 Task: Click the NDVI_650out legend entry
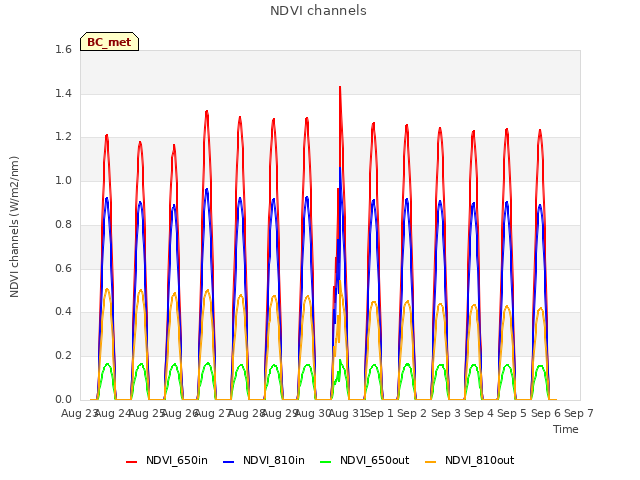tap(364, 460)
